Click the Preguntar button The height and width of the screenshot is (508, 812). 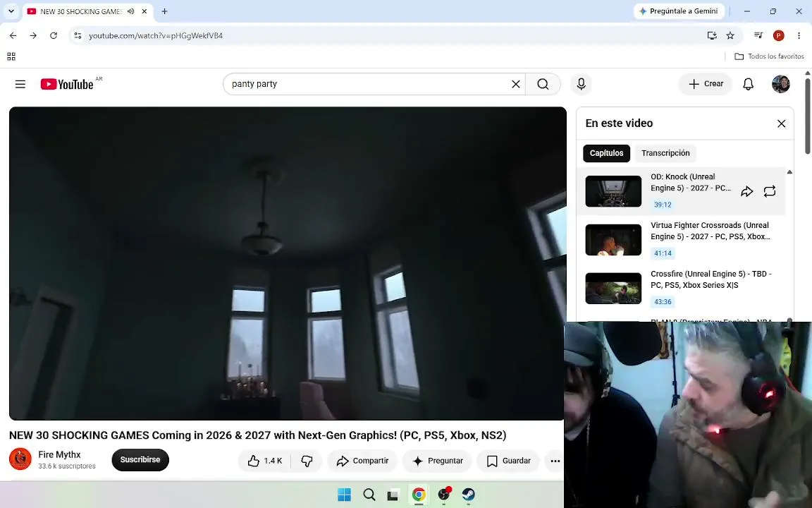click(x=438, y=461)
